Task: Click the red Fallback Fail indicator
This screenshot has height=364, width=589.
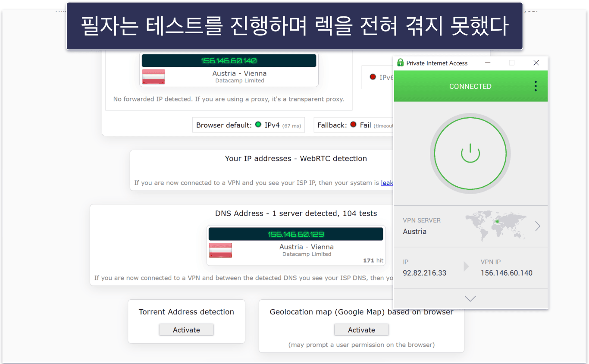Action: (353, 125)
